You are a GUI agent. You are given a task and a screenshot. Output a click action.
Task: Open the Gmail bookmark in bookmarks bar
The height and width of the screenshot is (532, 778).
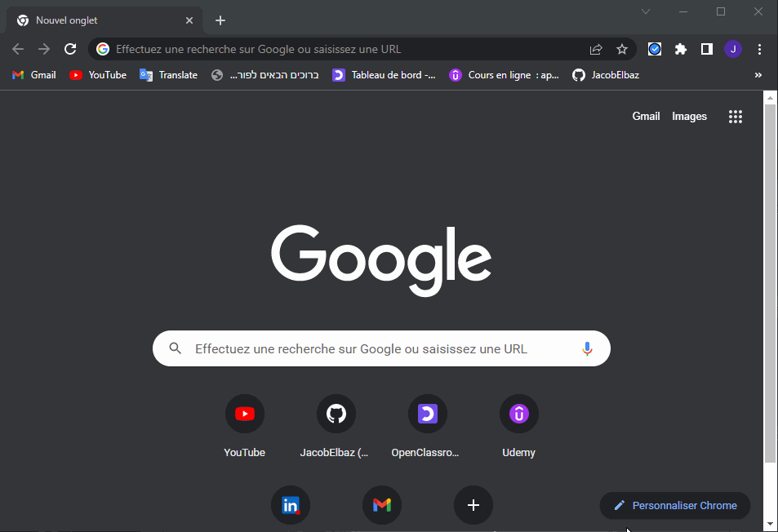[34, 75]
